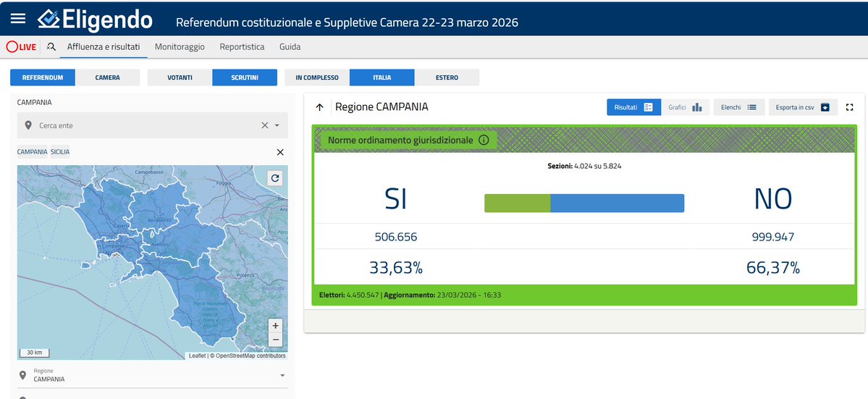This screenshot has width=868, height=399.
Task: Open the Monitoraggio tab
Action: pyautogui.click(x=180, y=47)
